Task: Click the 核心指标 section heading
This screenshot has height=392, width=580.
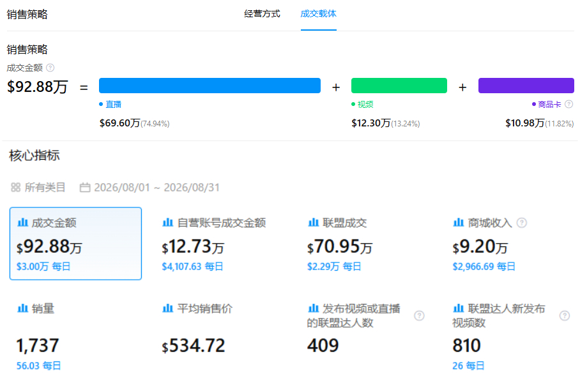Action: (34, 155)
